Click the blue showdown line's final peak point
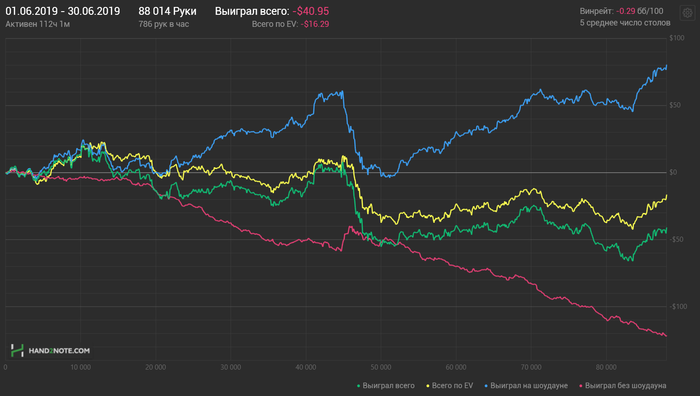Image resolution: width=700 pixels, height=396 pixels. tap(666, 66)
